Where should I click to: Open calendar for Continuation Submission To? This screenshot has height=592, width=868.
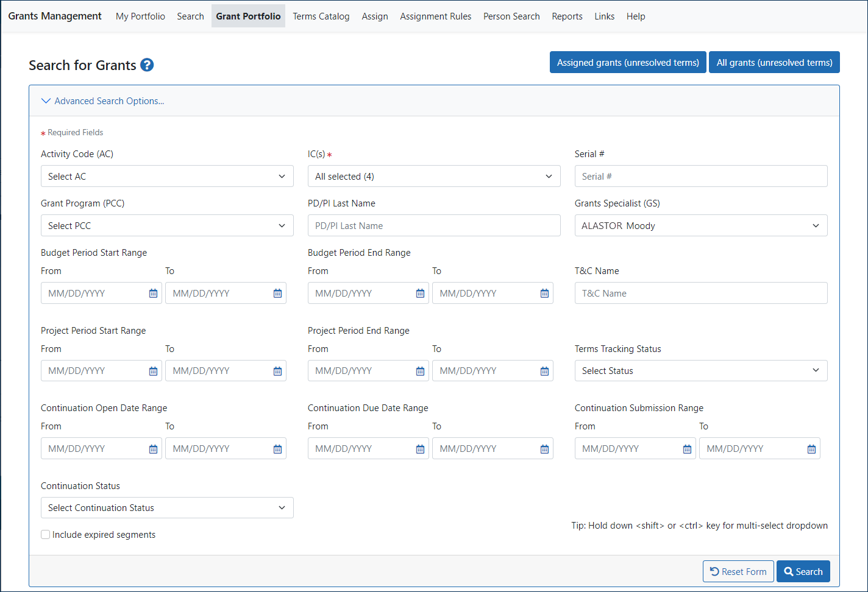[811, 449]
